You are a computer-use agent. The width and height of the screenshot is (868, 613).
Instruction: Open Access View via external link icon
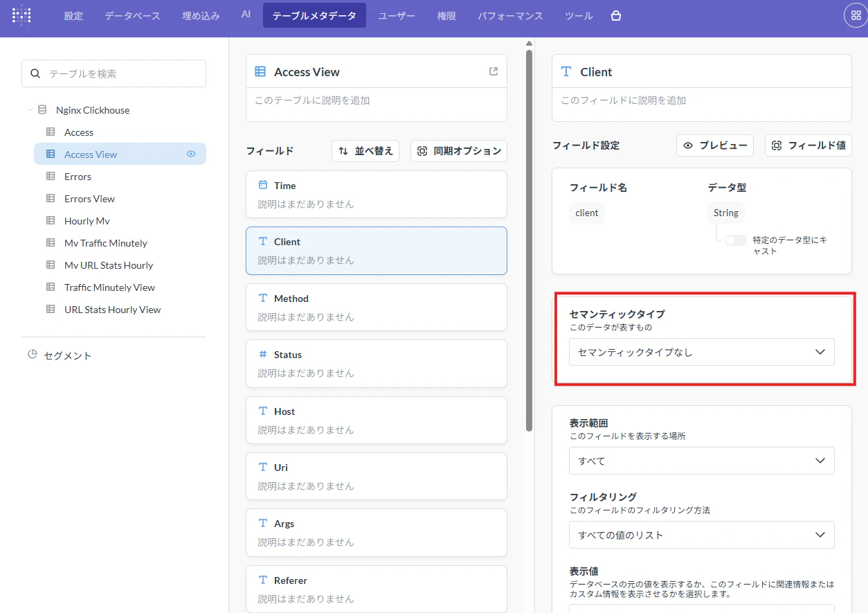click(x=494, y=71)
